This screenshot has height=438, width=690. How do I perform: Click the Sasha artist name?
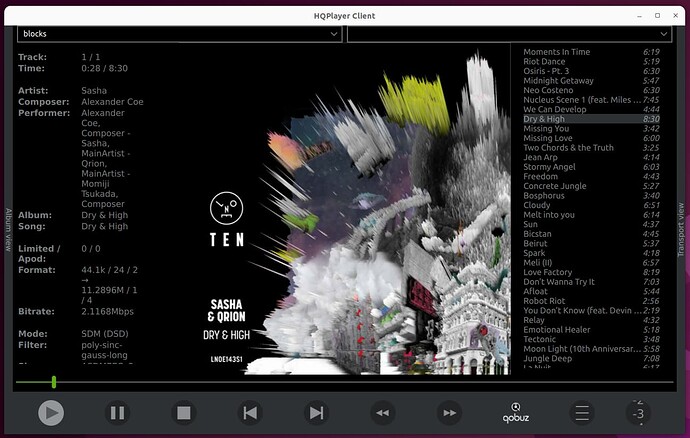coord(94,91)
